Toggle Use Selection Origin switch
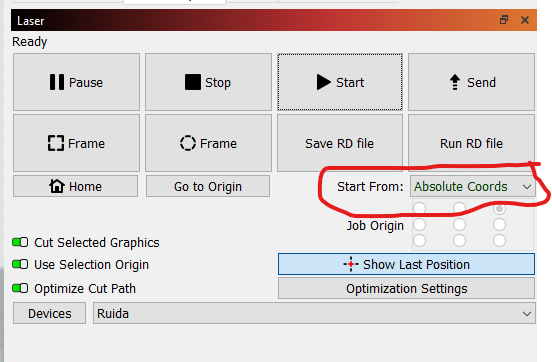 point(20,264)
